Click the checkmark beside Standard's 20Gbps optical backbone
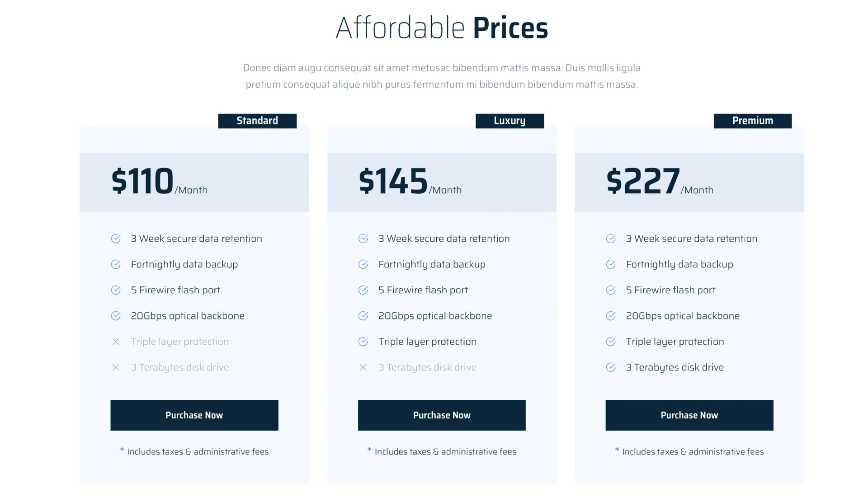Screen dimensions: 868x502 [116, 316]
